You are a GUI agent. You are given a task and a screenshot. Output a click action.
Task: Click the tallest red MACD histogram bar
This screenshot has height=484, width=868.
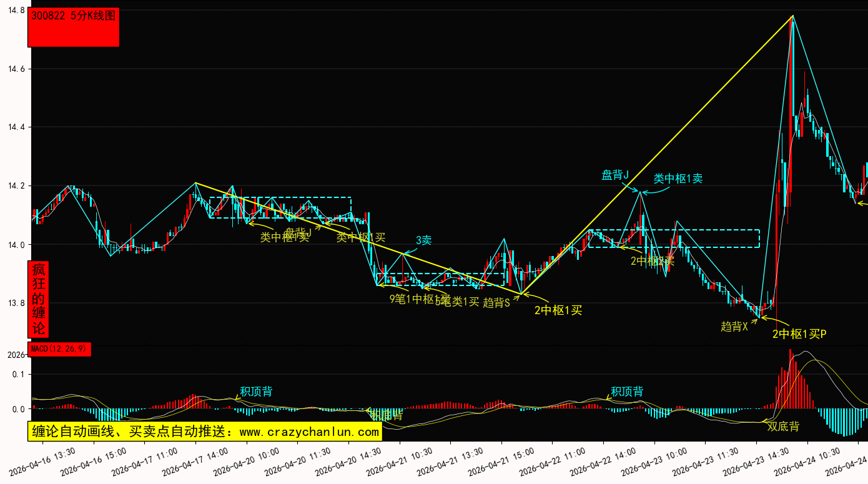pyautogui.click(x=790, y=378)
